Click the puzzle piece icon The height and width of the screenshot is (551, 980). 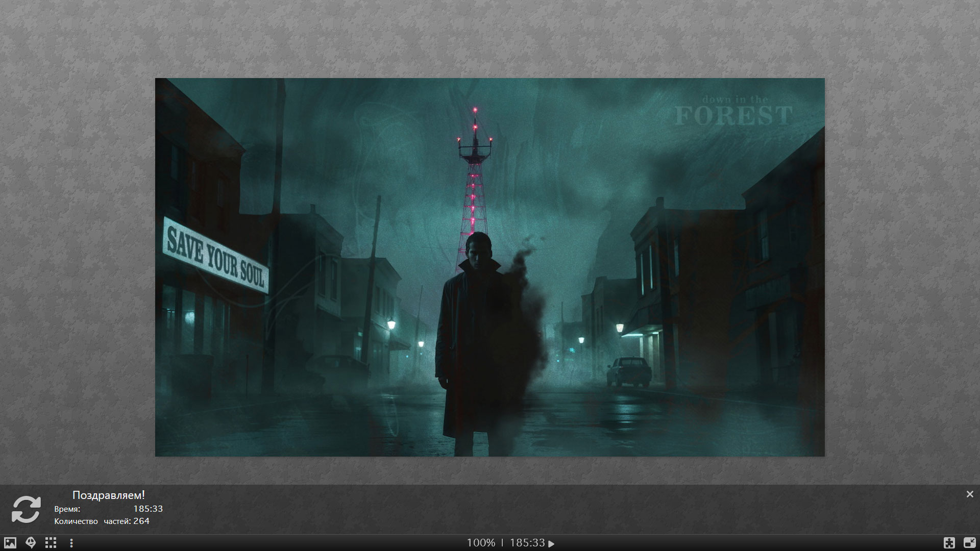[949, 543]
